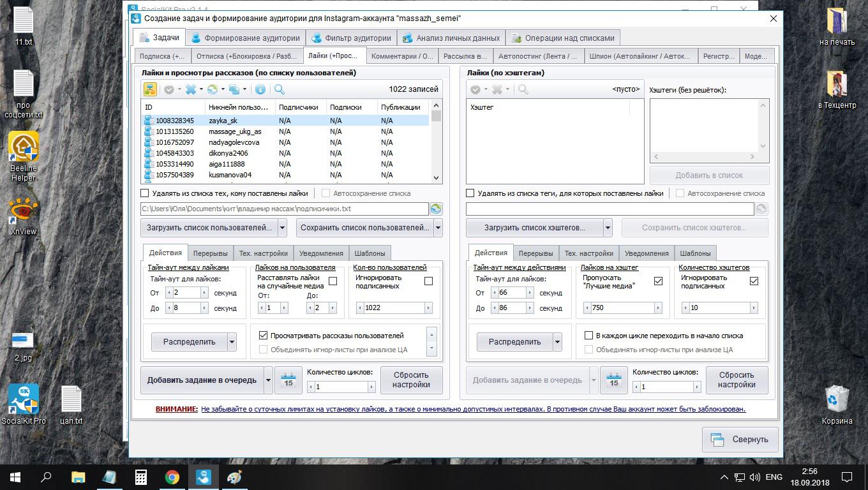The width and height of the screenshot is (868, 490).
Task: Switch to Формирование аудитории tab
Action: point(245,38)
